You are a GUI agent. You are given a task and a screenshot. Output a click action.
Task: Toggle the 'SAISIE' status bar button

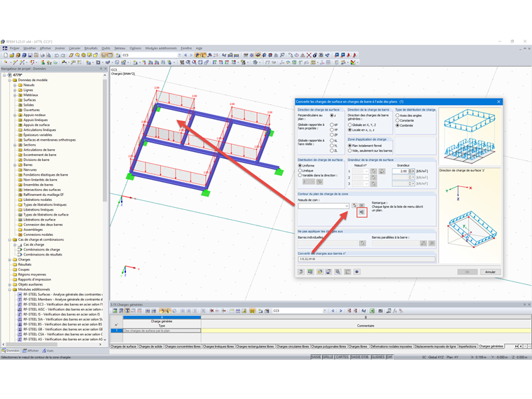point(316,357)
